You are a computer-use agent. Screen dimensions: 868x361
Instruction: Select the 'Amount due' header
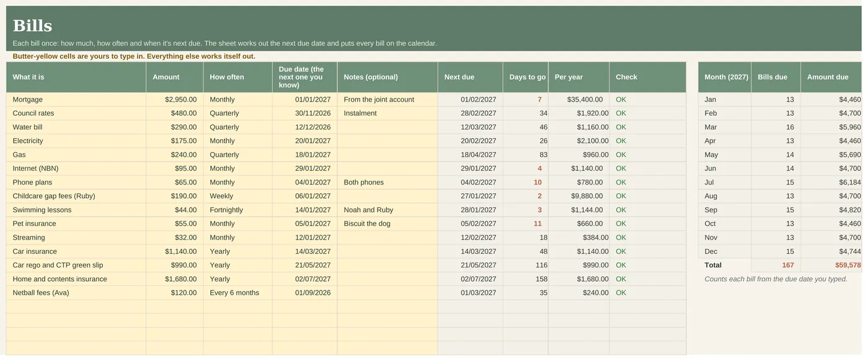(x=831, y=77)
